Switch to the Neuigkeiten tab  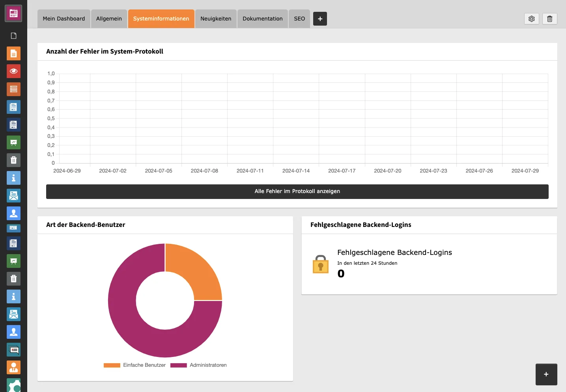pos(215,19)
